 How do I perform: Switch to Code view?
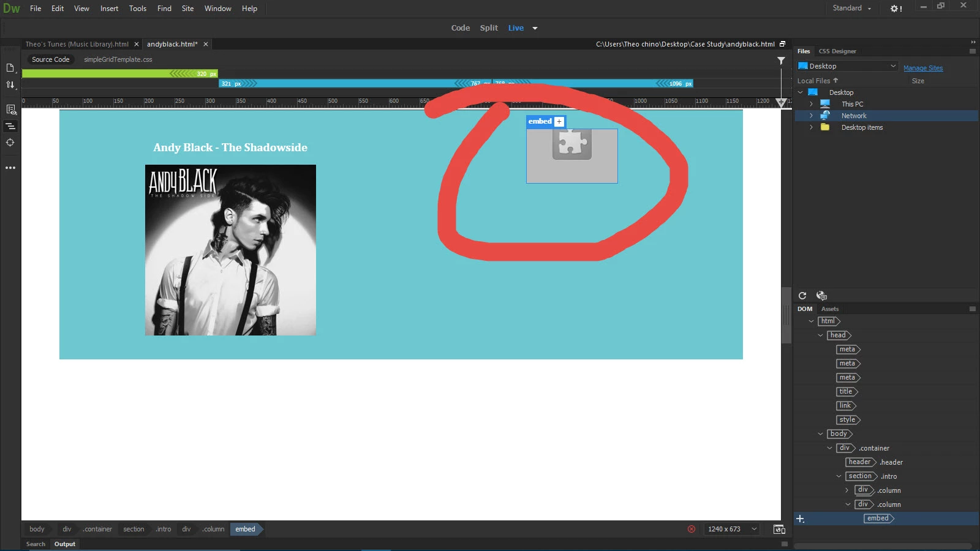pos(461,28)
